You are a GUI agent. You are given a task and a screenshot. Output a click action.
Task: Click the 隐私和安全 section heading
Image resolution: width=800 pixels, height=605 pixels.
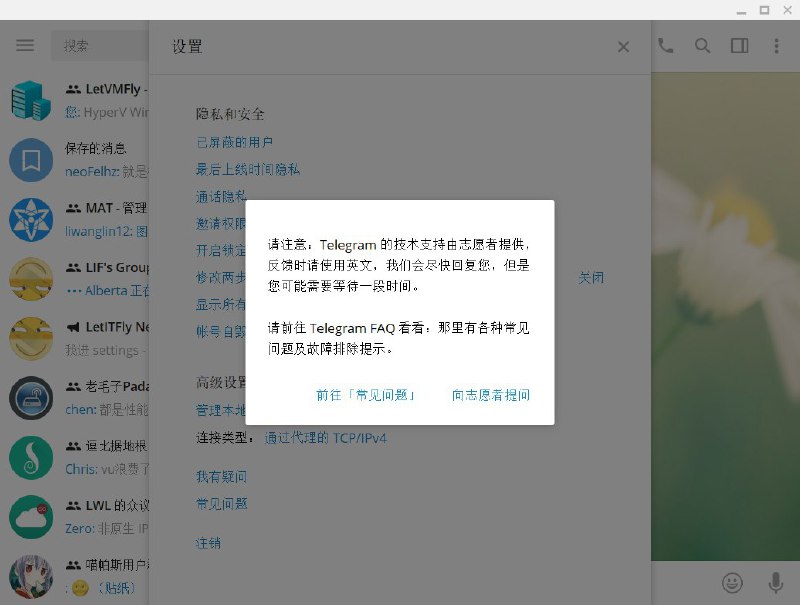(230, 114)
